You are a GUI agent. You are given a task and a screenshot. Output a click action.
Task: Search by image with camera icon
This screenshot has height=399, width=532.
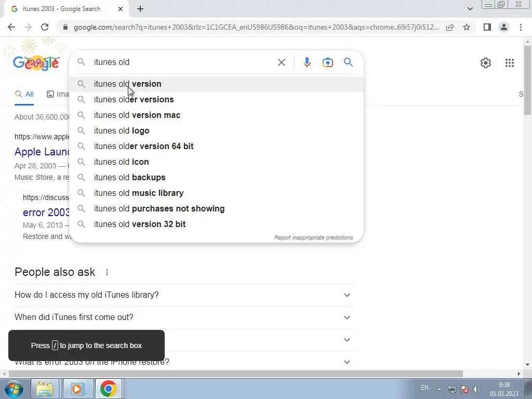(x=327, y=62)
